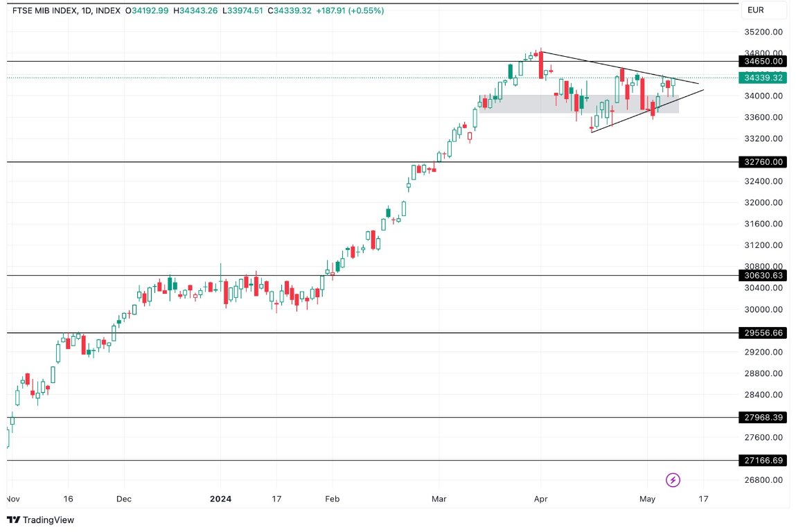This screenshot has height=532, width=796.
Task: Select the May label on time axis
Action: pyautogui.click(x=647, y=498)
